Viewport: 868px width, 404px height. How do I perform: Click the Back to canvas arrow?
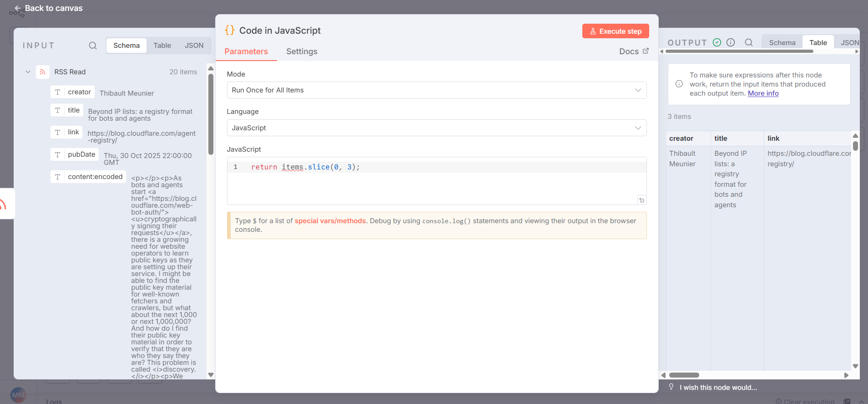click(x=17, y=8)
